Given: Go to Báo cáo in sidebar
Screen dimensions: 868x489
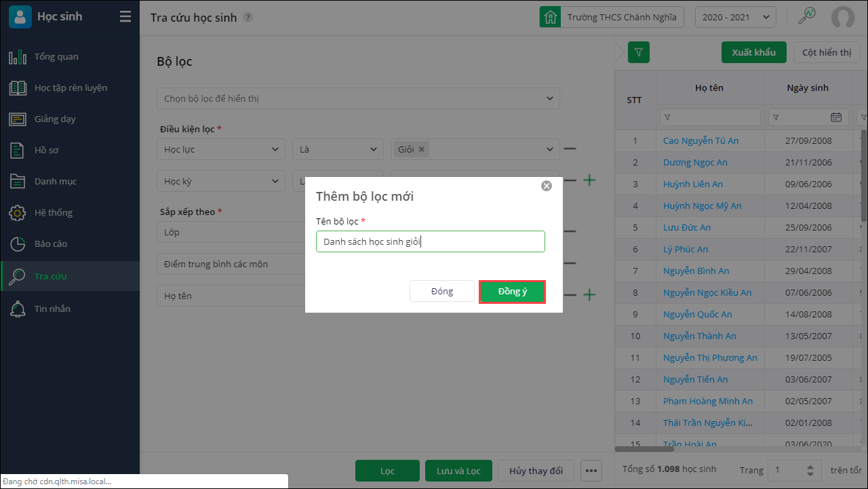Looking at the screenshot, I should (x=51, y=243).
